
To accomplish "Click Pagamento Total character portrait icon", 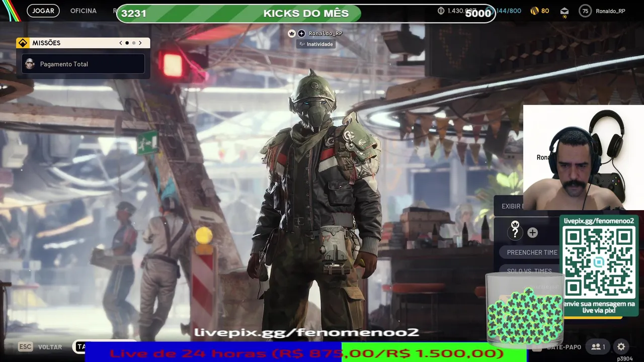I will (x=30, y=64).
